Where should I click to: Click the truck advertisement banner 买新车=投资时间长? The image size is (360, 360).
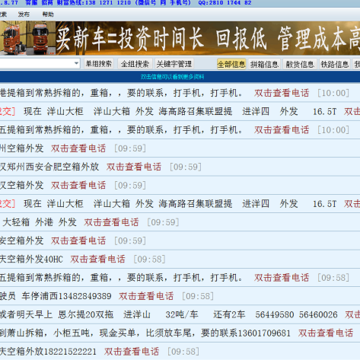click(x=180, y=38)
